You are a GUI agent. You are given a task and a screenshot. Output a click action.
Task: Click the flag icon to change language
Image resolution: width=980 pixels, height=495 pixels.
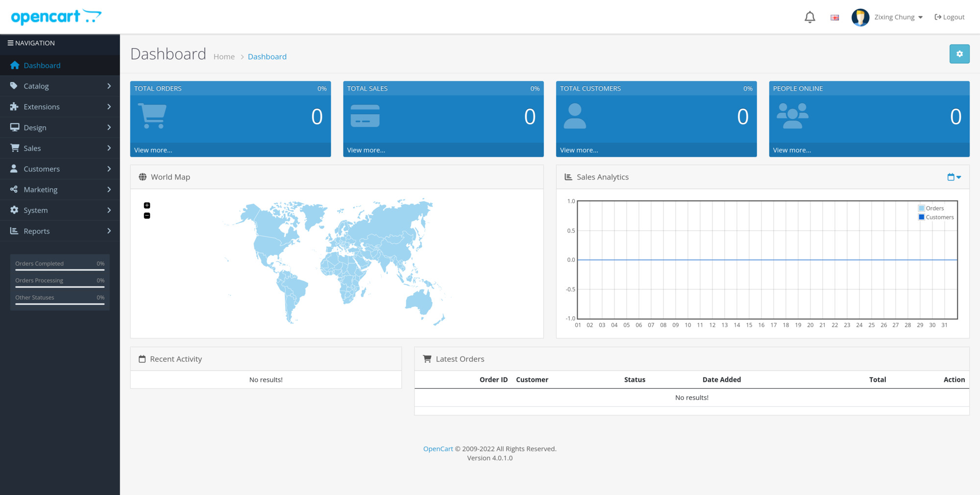[834, 17]
